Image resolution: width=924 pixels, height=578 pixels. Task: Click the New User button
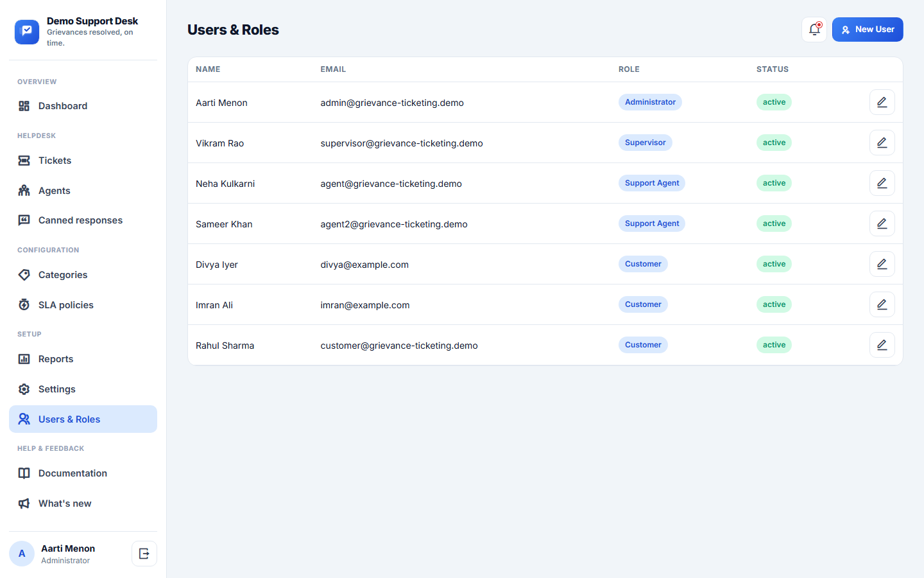[x=868, y=30]
